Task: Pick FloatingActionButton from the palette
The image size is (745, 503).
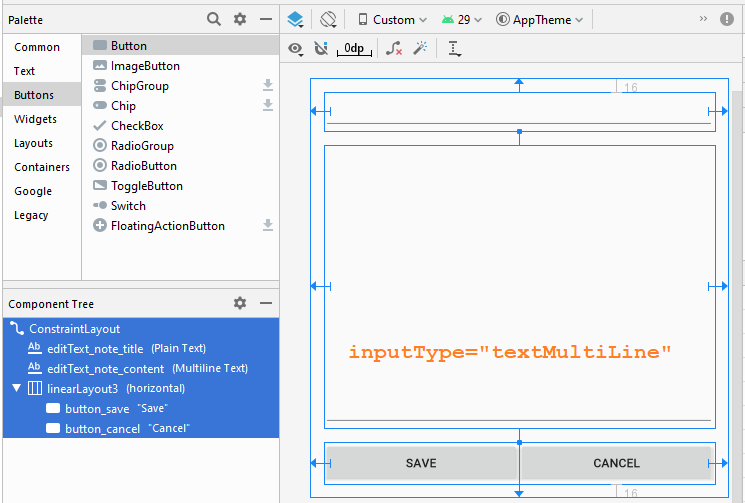Action: 181,225
